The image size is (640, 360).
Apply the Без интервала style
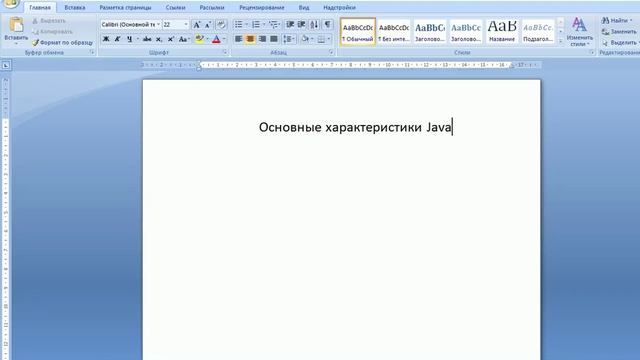(x=393, y=31)
